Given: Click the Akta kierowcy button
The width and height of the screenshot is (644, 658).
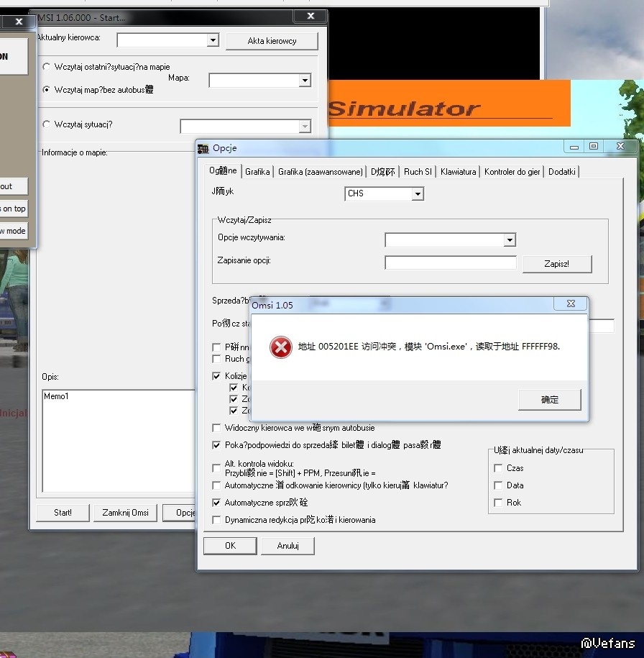Looking at the screenshot, I should click(272, 41).
